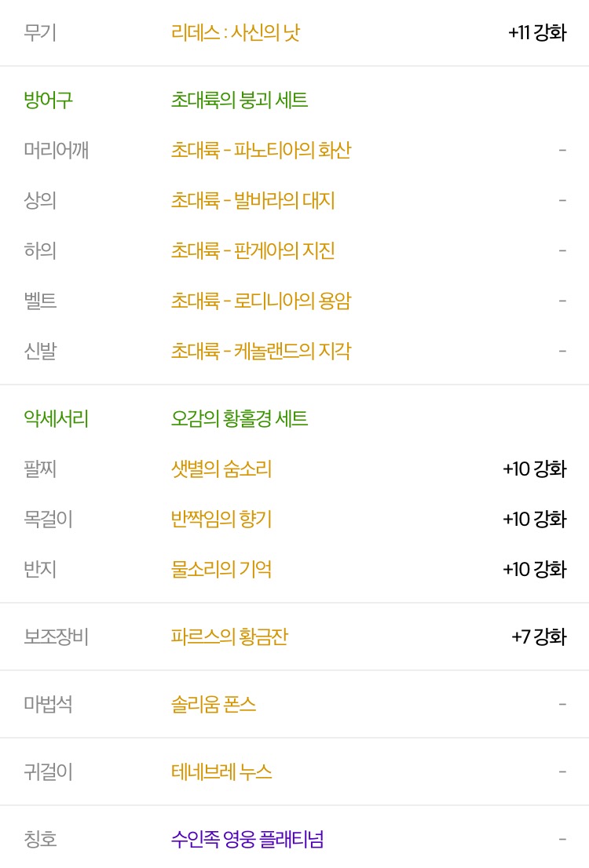This screenshot has width=589, height=868.
Task: Select armor set 초대륙의 붕괴 세트
Action: click(x=240, y=100)
